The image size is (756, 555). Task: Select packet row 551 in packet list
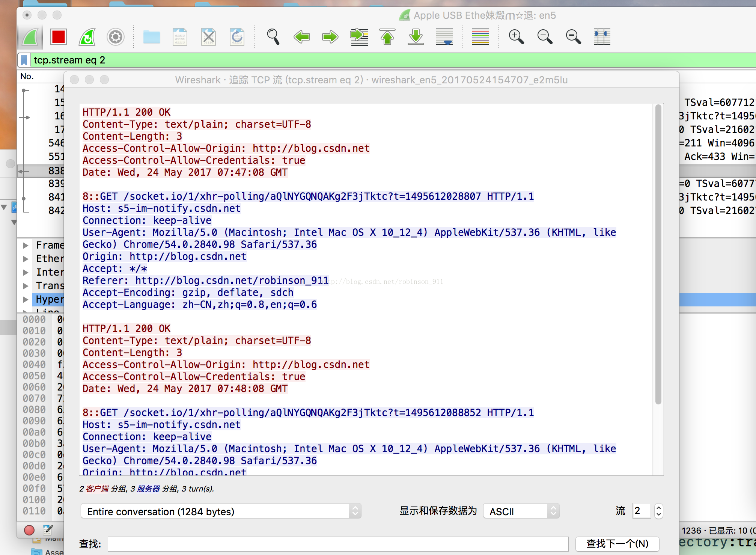click(41, 157)
